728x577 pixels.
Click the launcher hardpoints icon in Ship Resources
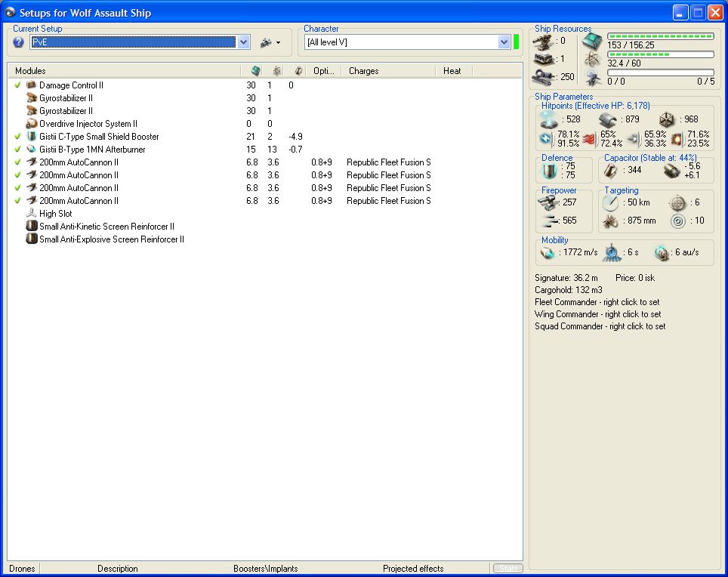[x=543, y=60]
